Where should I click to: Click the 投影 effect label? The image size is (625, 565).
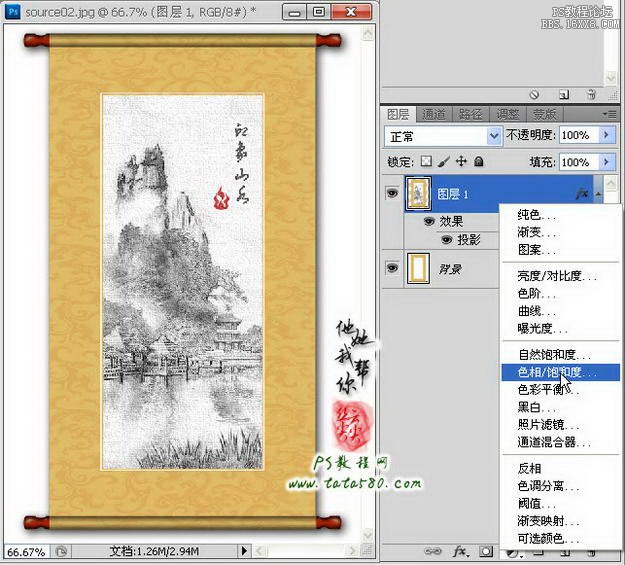pos(469,240)
